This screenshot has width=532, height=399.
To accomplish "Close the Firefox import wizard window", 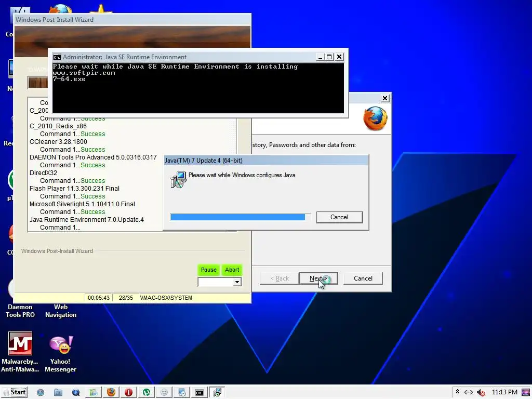I will 385,98.
